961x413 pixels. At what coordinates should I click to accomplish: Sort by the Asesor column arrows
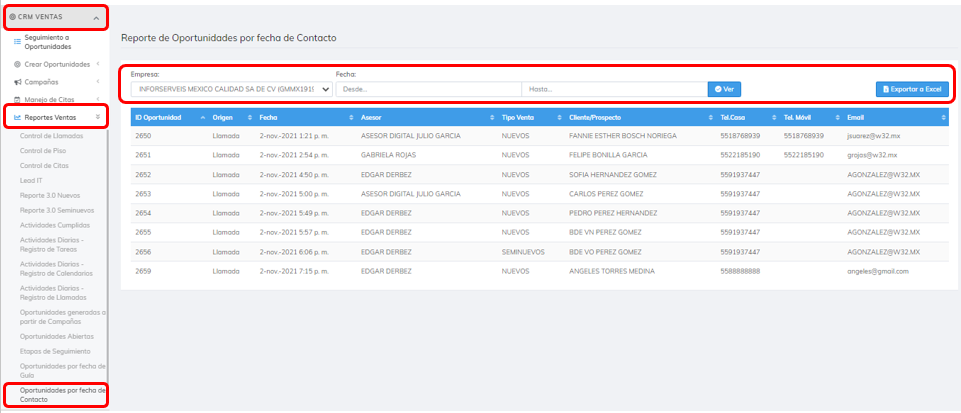[x=492, y=118]
